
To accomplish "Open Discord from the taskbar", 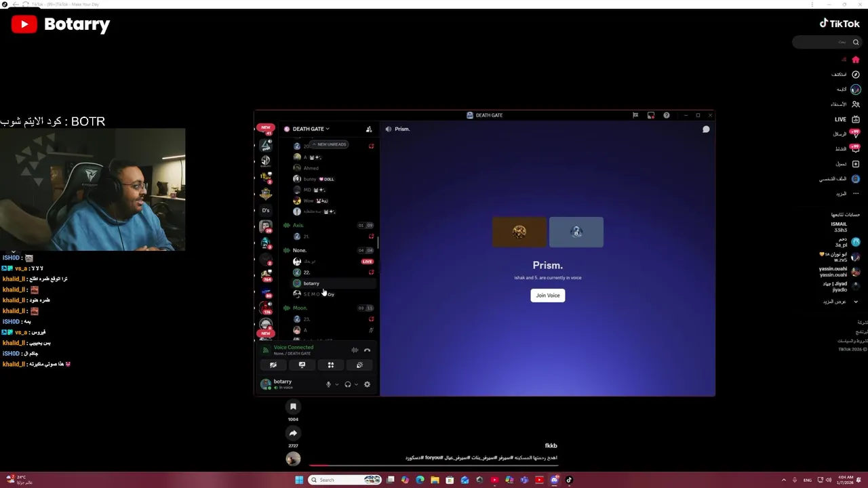I will point(554,480).
